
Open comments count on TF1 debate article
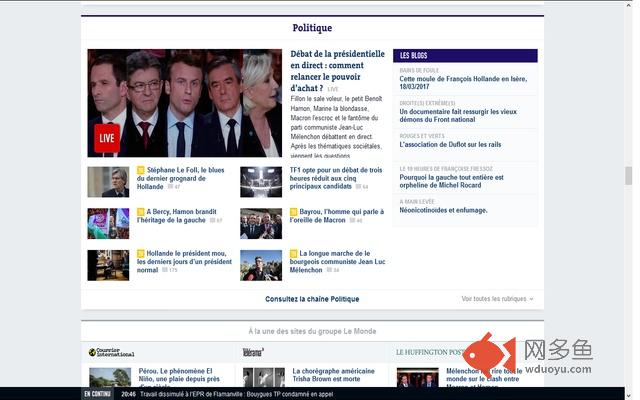(x=362, y=187)
